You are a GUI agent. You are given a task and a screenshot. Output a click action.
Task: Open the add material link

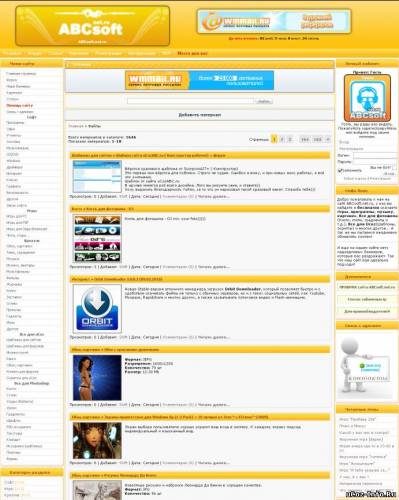pyautogui.click(x=199, y=115)
